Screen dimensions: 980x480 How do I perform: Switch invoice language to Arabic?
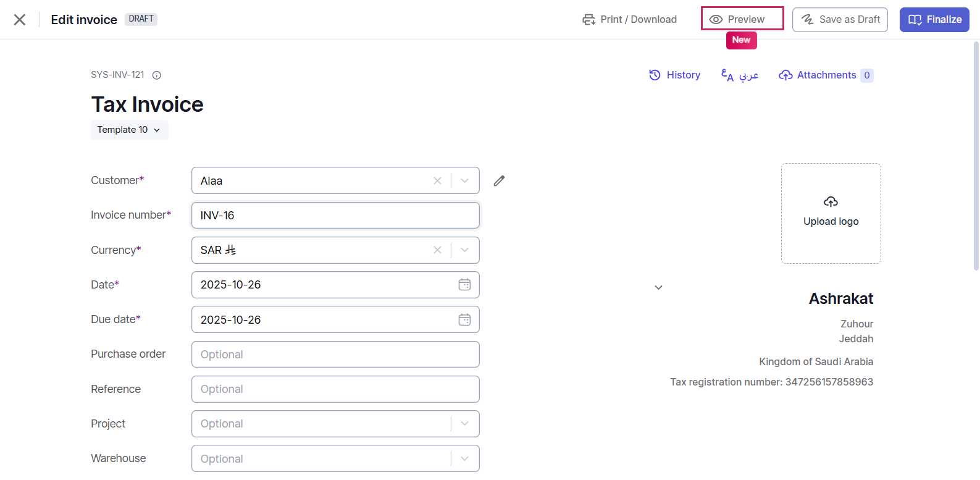pos(740,75)
